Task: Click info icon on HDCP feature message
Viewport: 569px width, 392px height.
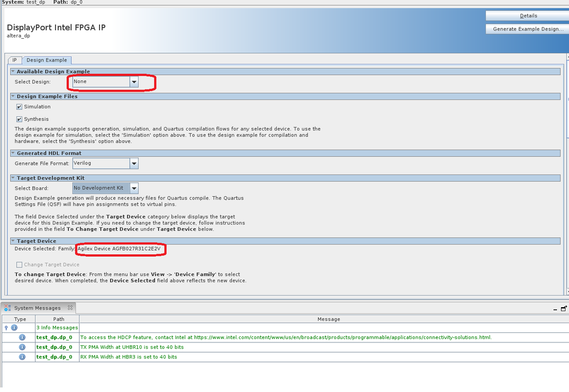Action: tap(22, 337)
